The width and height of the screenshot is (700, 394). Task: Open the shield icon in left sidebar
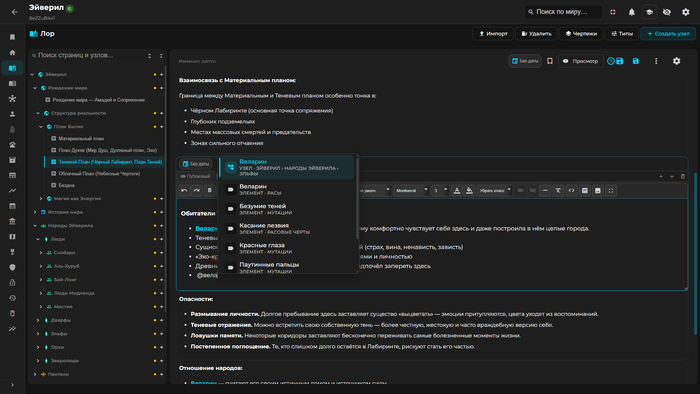click(12, 267)
